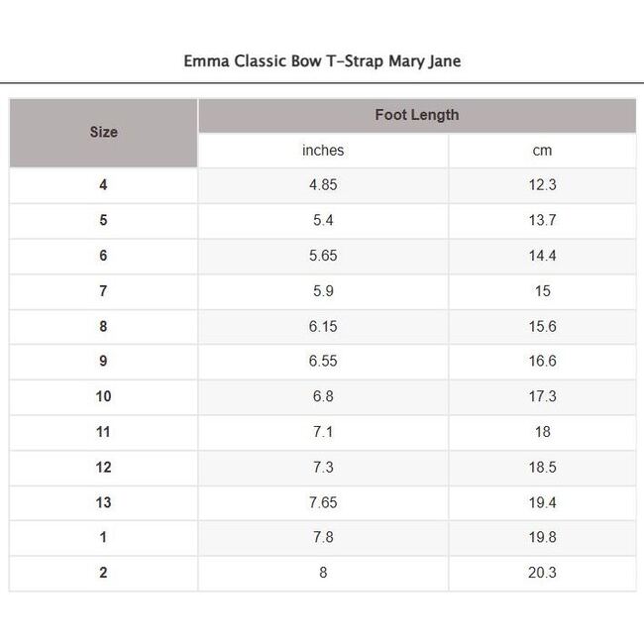
Task: Click the Emma Classic Bow T-Strap Mary Jane title
Action: click(322, 61)
